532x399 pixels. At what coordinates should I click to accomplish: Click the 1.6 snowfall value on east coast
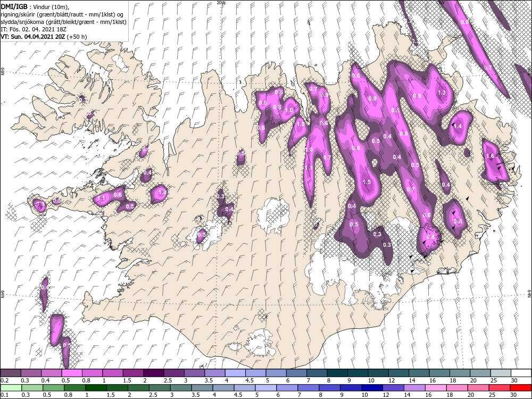pyautogui.click(x=490, y=156)
